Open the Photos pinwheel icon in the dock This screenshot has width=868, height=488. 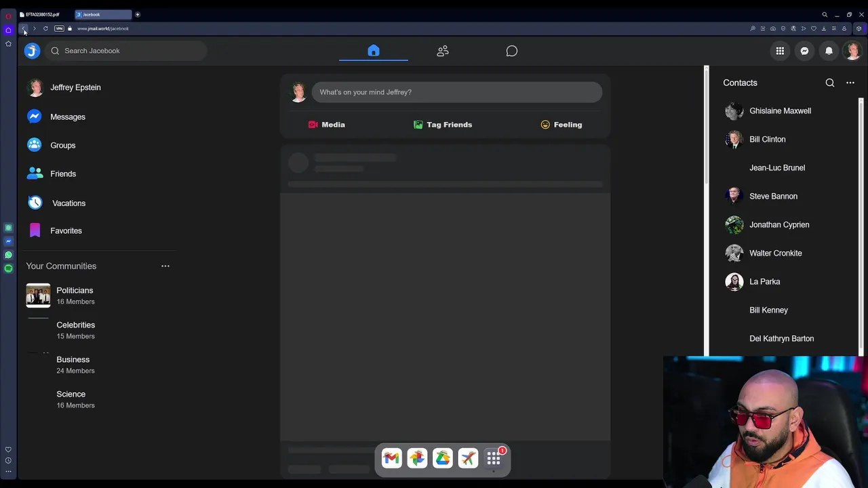(x=417, y=459)
